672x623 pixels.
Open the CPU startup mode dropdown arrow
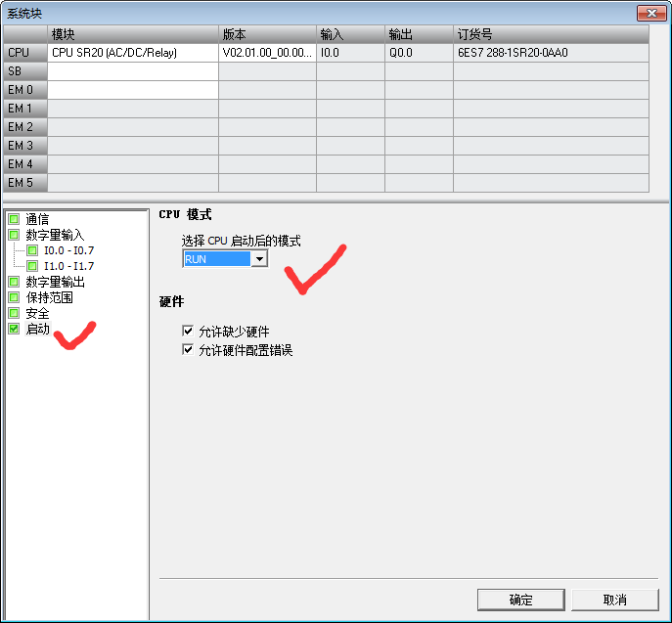click(259, 259)
